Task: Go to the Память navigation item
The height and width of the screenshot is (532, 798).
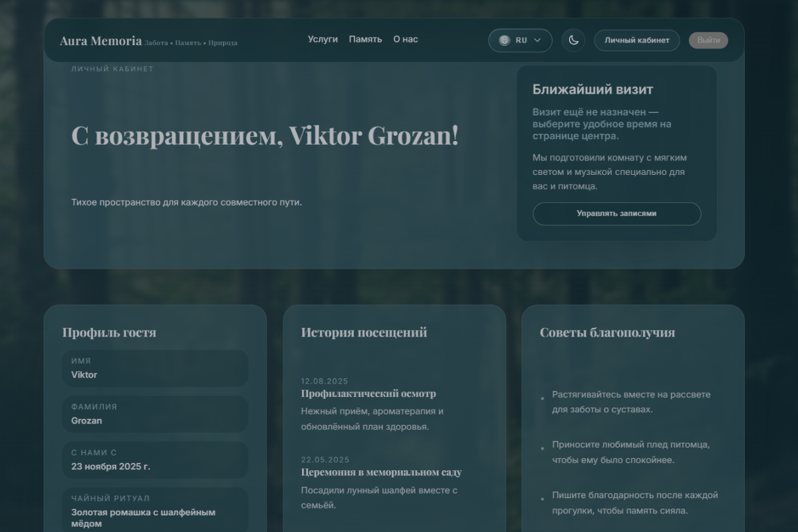Action: tap(365, 39)
